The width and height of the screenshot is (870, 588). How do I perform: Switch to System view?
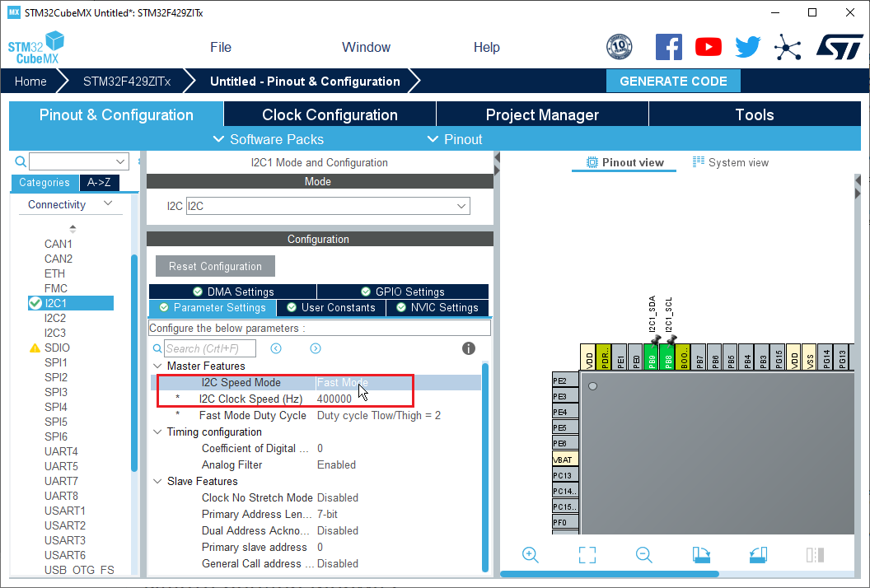[x=730, y=162]
